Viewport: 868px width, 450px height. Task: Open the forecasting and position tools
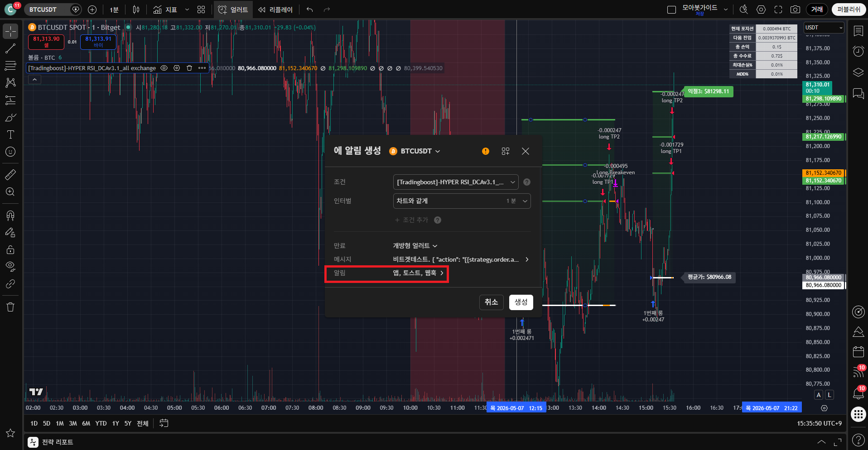click(x=10, y=100)
